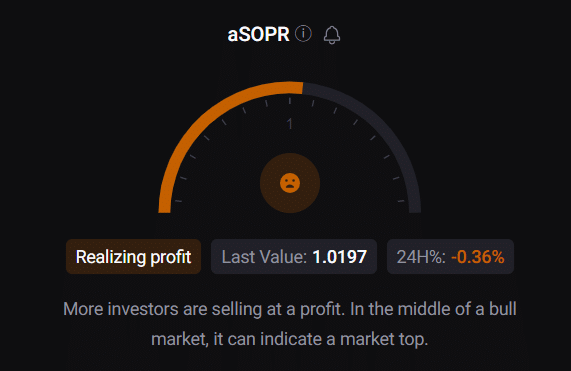The height and width of the screenshot is (371, 571).
Task: Click the Last Value box
Action: click(294, 257)
